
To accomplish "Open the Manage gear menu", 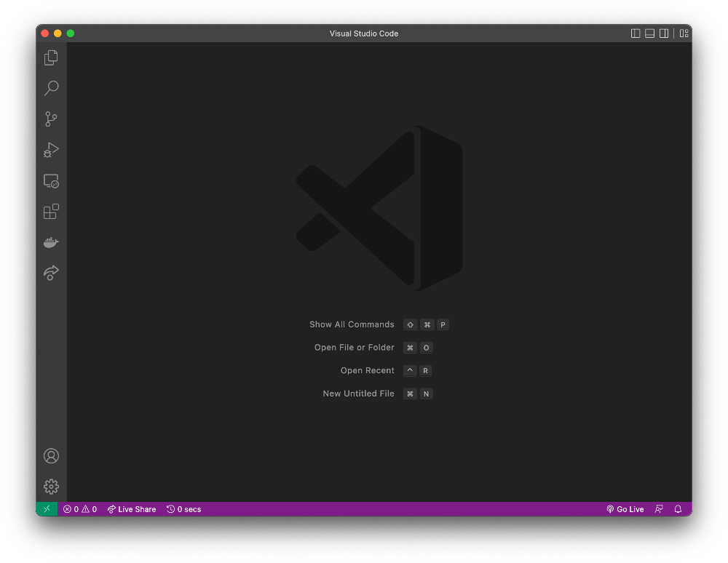I will (51, 487).
